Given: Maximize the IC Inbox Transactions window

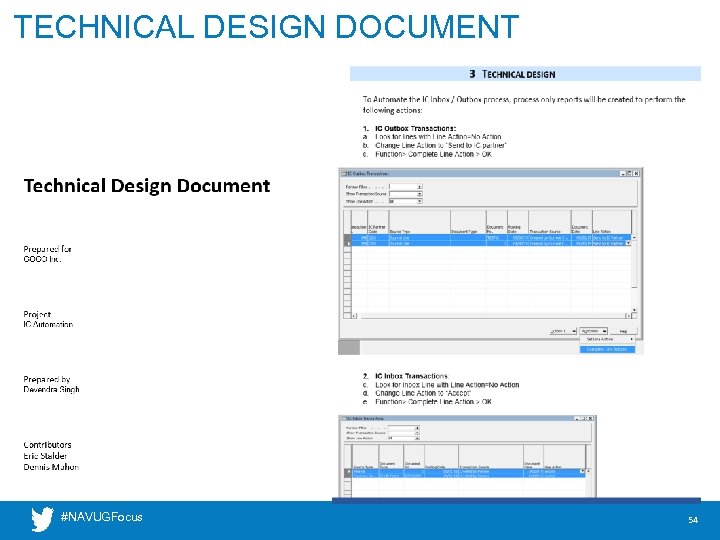Looking at the screenshot, I should [x=584, y=418].
